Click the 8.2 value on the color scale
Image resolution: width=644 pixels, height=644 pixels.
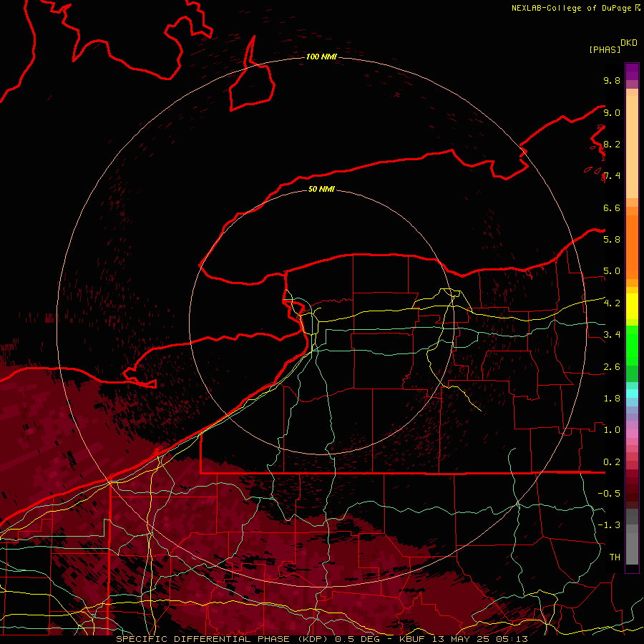pos(612,144)
